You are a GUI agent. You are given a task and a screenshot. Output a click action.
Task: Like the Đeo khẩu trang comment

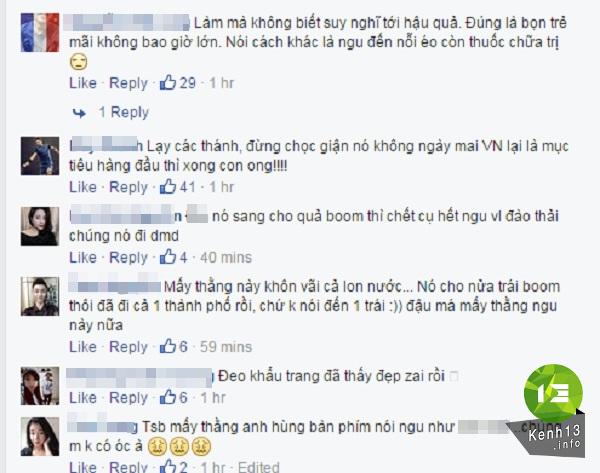click(x=83, y=397)
